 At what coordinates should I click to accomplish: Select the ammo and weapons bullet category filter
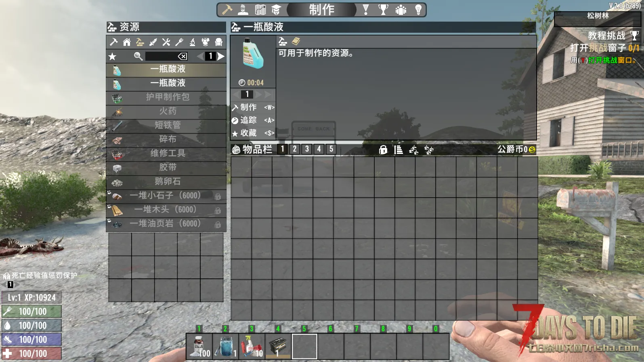point(153,42)
